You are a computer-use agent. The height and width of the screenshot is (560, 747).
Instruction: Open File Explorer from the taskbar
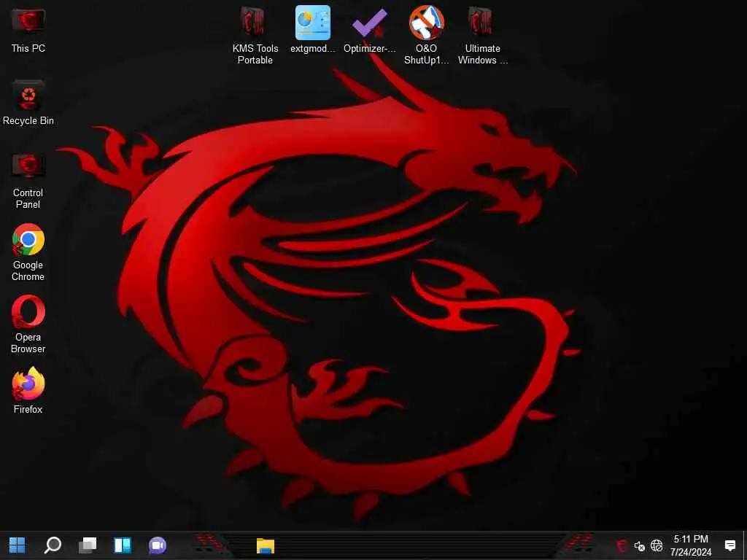(266, 545)
